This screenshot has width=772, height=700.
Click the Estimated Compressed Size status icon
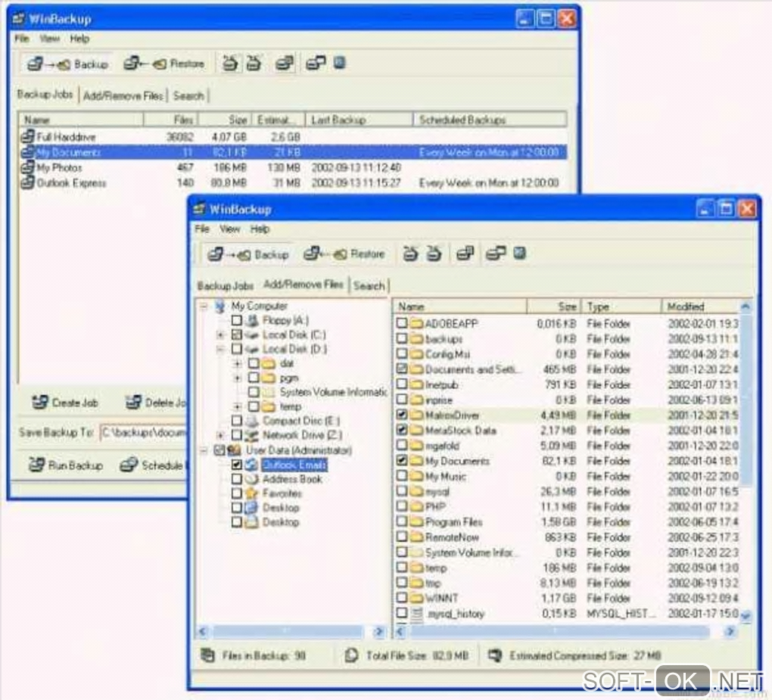(x=495, y=655)
